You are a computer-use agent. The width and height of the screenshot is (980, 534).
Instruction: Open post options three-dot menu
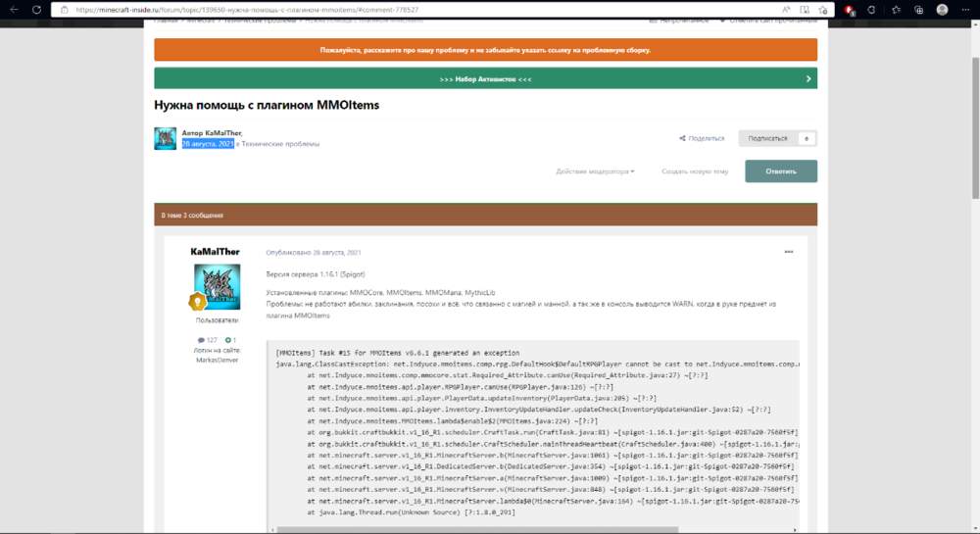coord(789,252)
